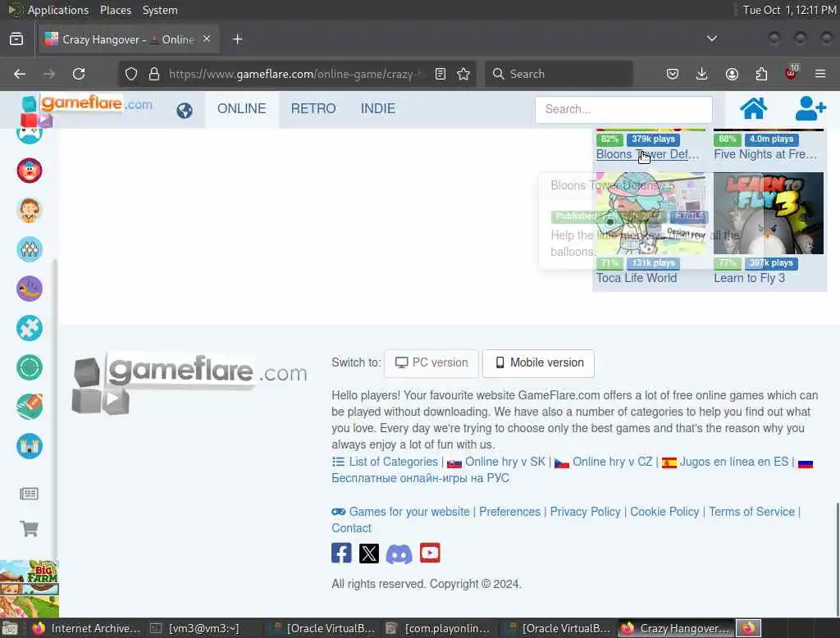Expand the list all tabs chevron
The image size is (840, 638).
coord(711,39)
